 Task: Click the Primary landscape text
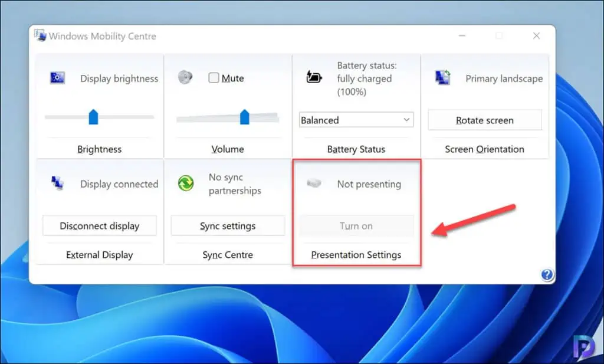pyautogui.click(x=504, y=78)
